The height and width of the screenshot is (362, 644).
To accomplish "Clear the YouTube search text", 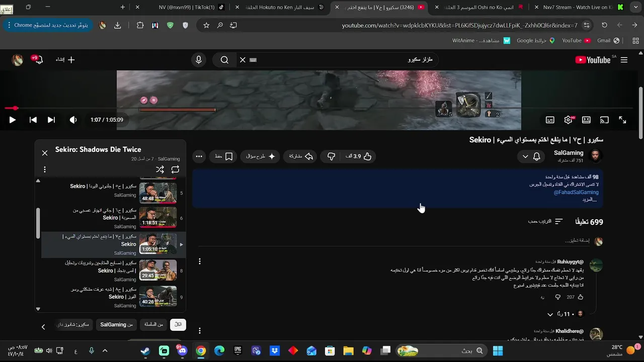I will [x=243, y=60].
